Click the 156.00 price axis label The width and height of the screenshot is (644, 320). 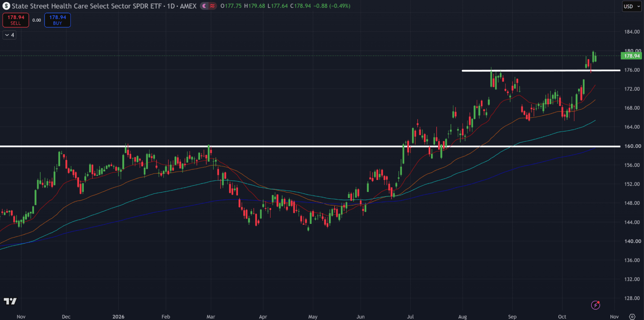(632, 165)
